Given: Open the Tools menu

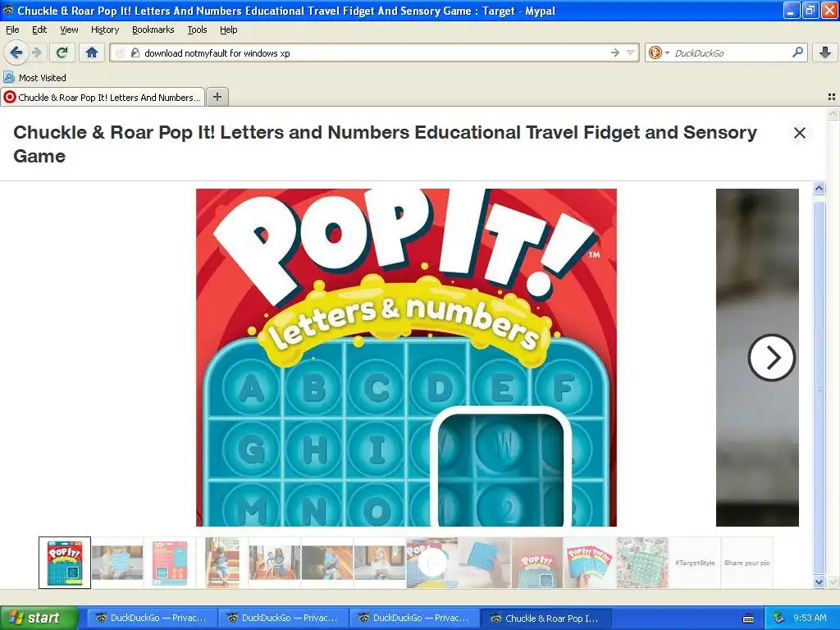Looking at the screenshot, I should click(197, 30).
